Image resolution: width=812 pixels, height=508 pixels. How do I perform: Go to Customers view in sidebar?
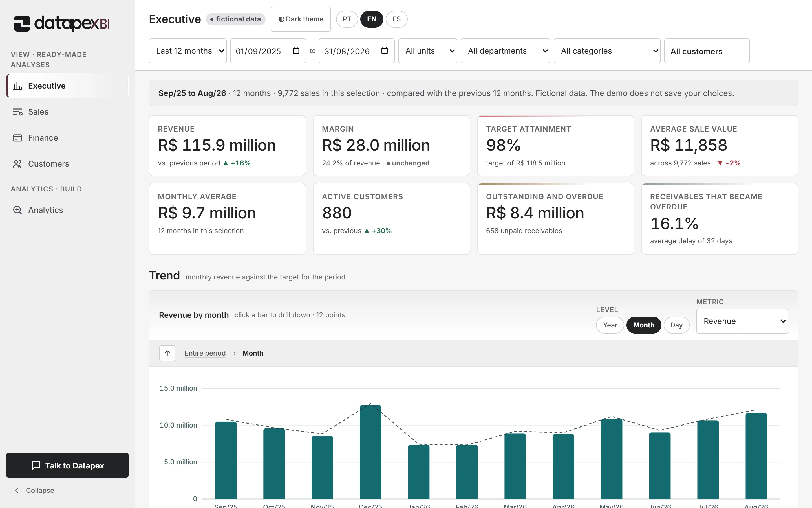tap(67, 164)
